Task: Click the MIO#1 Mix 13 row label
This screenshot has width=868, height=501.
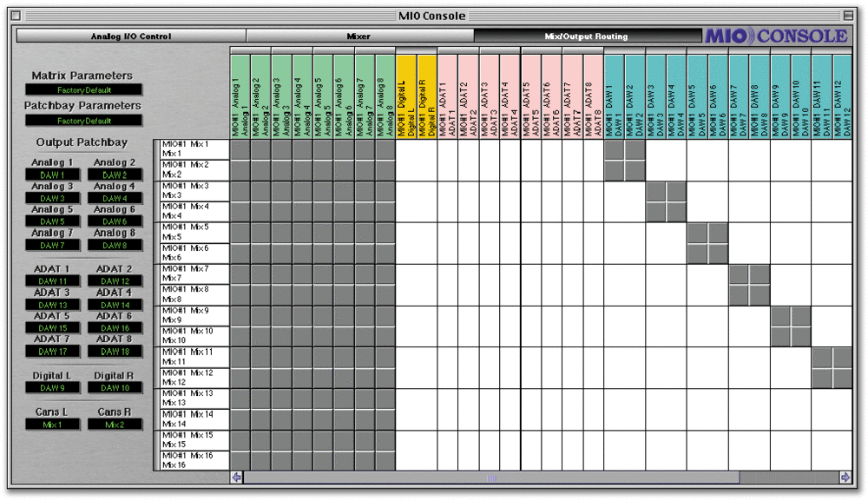Action: (194, 399)
